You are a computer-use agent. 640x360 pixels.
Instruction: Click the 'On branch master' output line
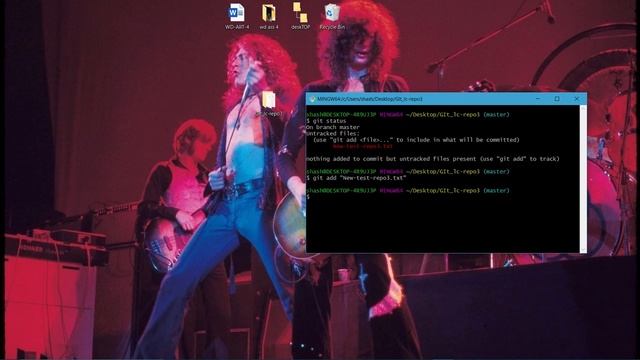333,127
